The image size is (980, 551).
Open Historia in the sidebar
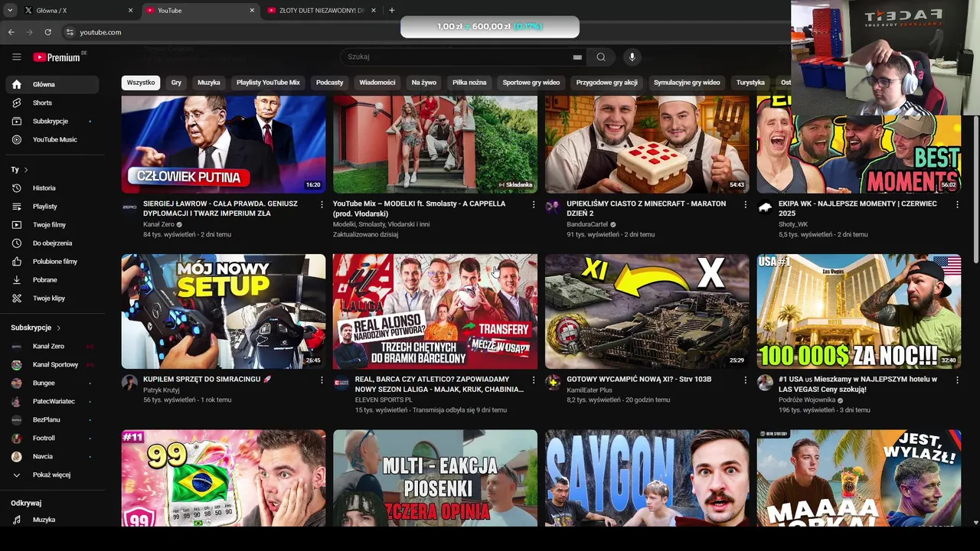[52, 187]
